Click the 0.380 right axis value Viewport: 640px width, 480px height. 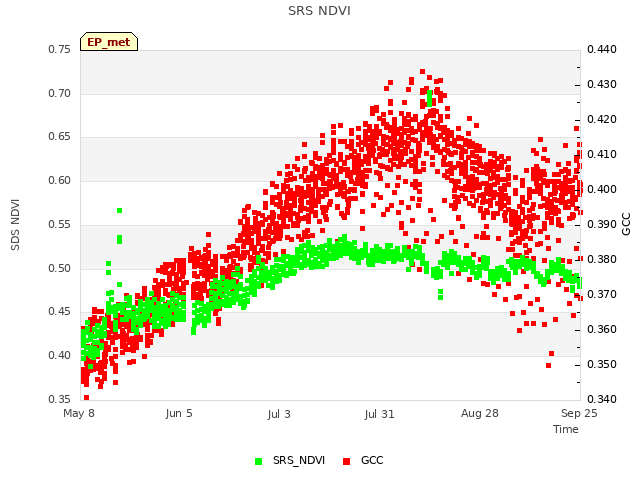pos(602,260)
